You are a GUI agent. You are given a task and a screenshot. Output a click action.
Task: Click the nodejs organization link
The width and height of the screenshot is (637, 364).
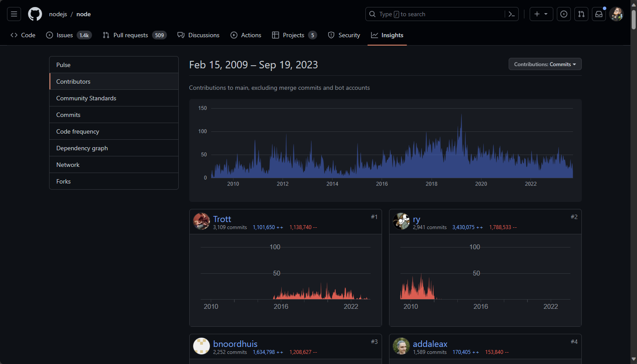(x=58, y=14)
